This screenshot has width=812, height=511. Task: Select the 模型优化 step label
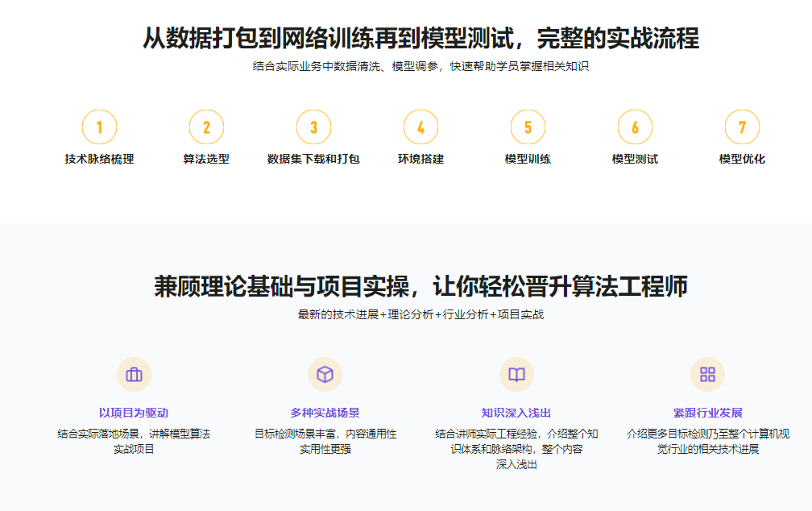742,159
